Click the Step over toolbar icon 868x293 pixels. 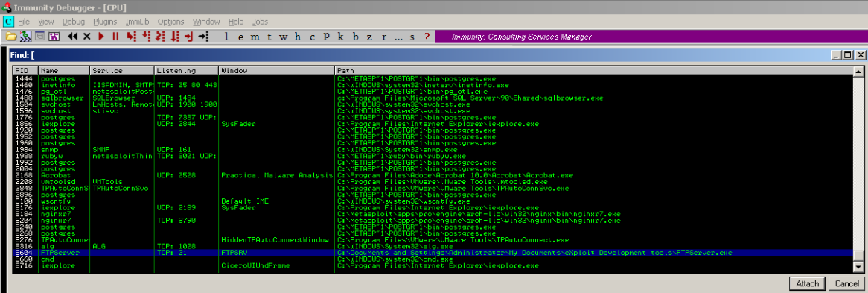click(146, 37)
